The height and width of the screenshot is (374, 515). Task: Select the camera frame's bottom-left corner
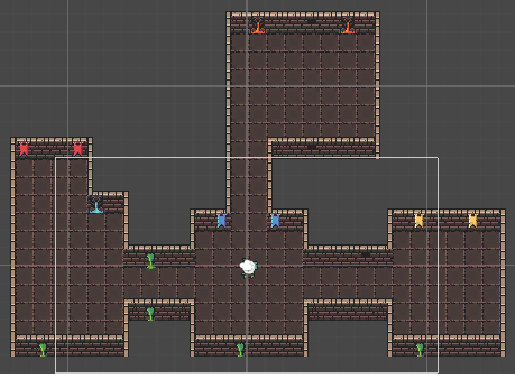[x=55, y=372]
